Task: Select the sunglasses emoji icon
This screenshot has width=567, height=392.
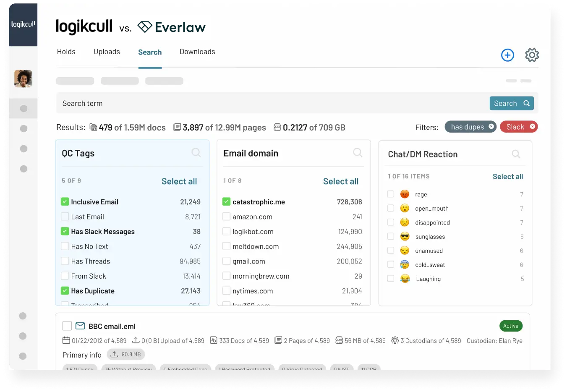Action: coord(405,236)
